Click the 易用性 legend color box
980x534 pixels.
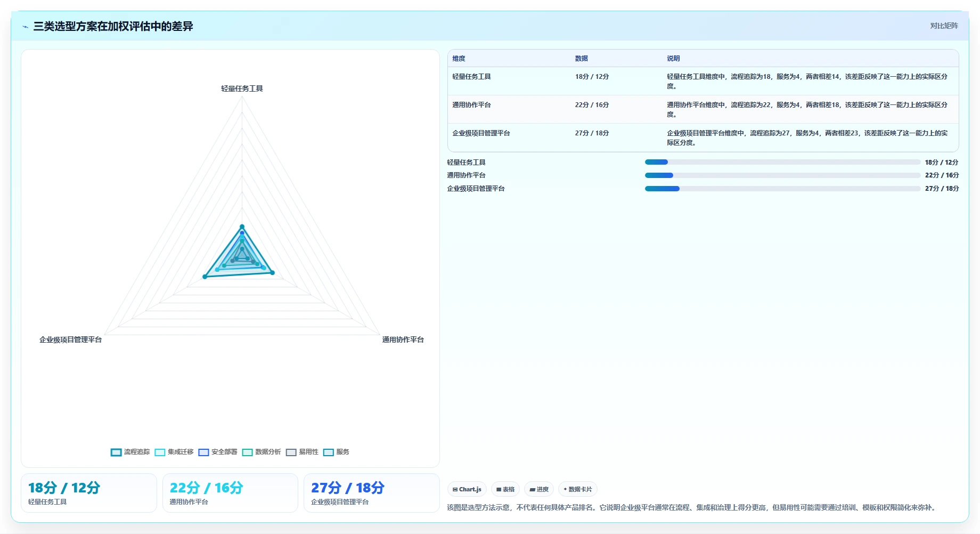coord(291,452)
